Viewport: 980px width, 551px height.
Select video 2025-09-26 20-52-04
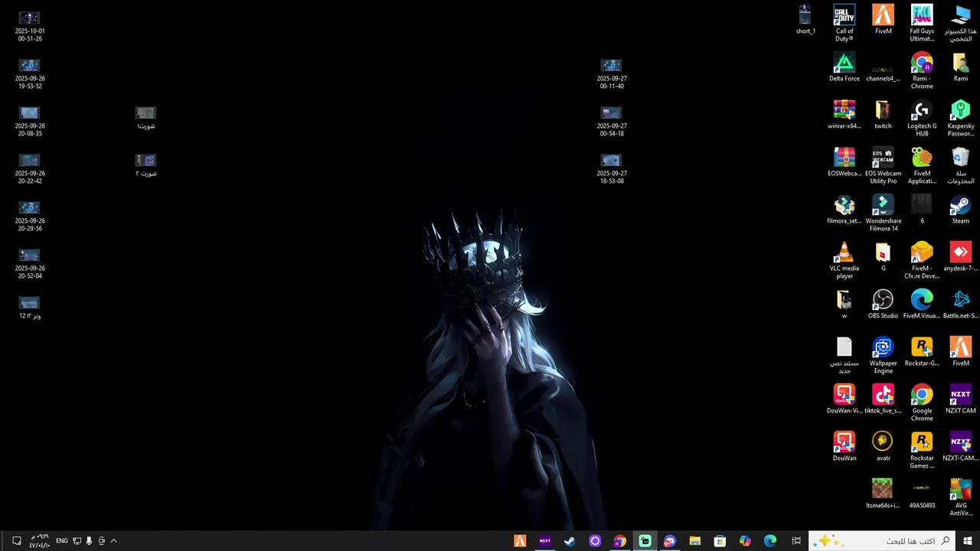tap(30, 263)
